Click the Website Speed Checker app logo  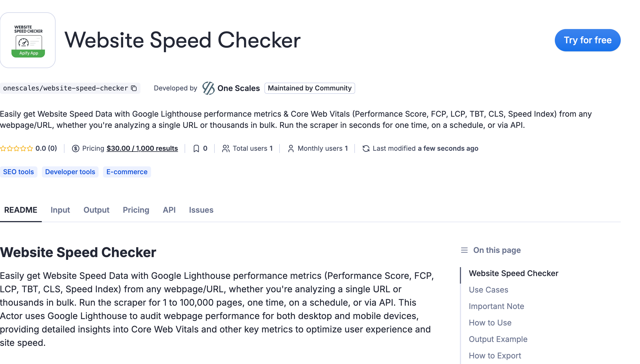28,40
